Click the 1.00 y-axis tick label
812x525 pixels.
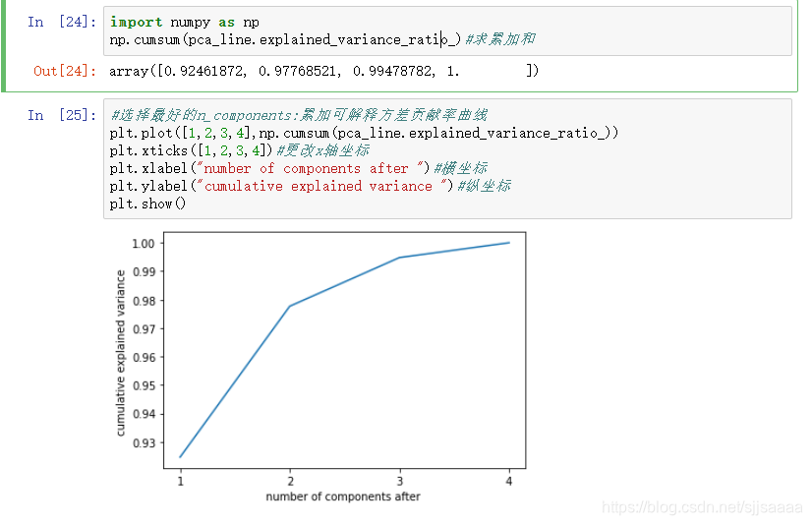click(x=144, y=244)
